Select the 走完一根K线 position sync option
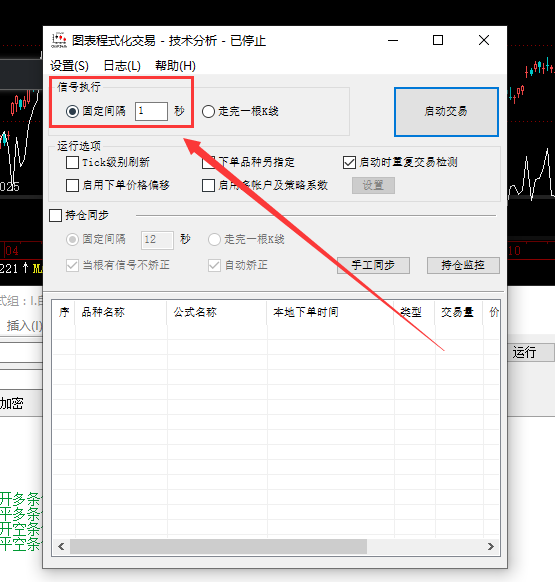Screen dimensions: 555x582 214,239
